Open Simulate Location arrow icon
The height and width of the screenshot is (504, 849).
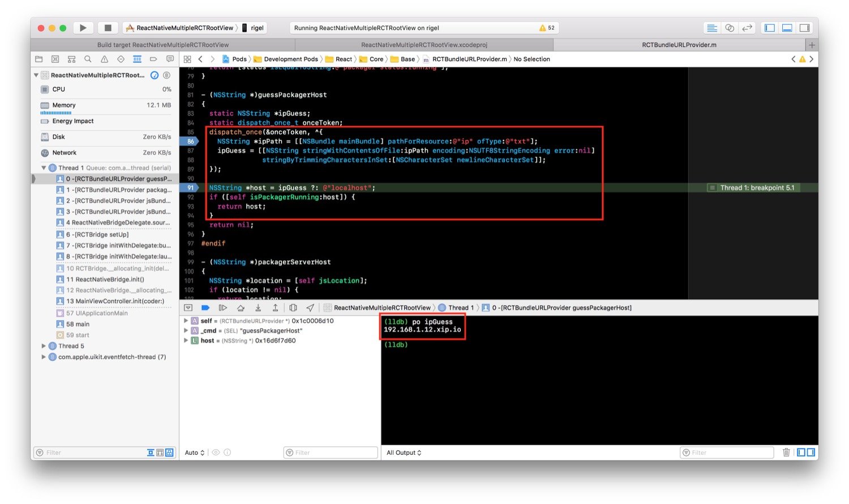coord(310,308)
